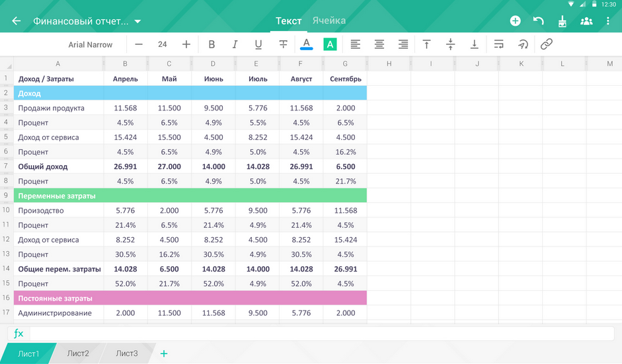The width and height of the screenshot is (622, 364).
Task: Switch to the Лист2 sheet tab
Action: (78, 353)
